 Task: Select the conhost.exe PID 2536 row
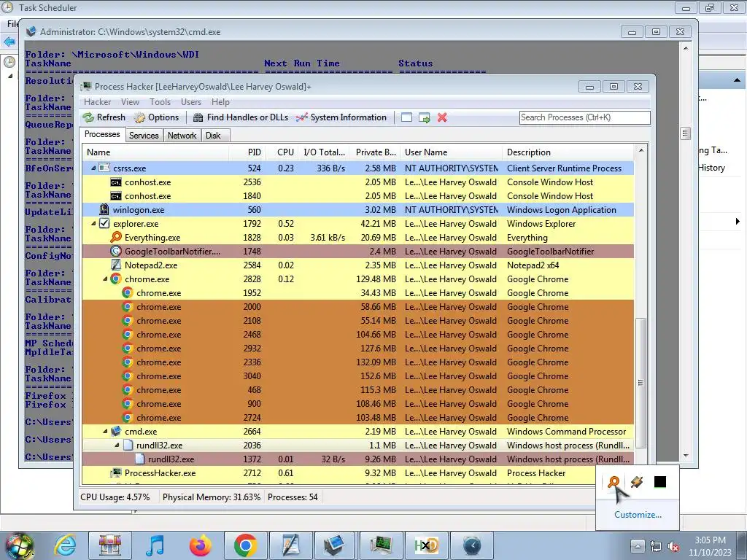click(357, 182)
